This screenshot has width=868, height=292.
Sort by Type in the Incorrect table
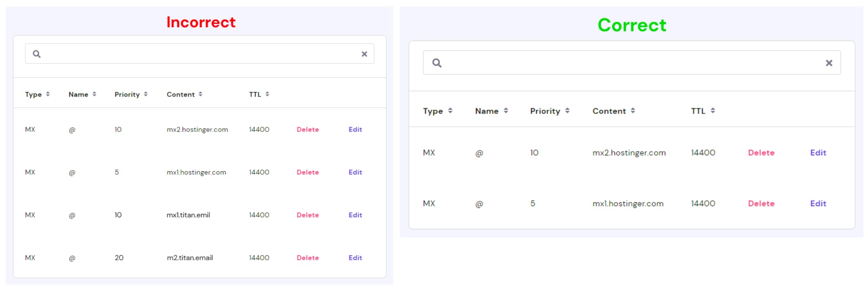37,94
